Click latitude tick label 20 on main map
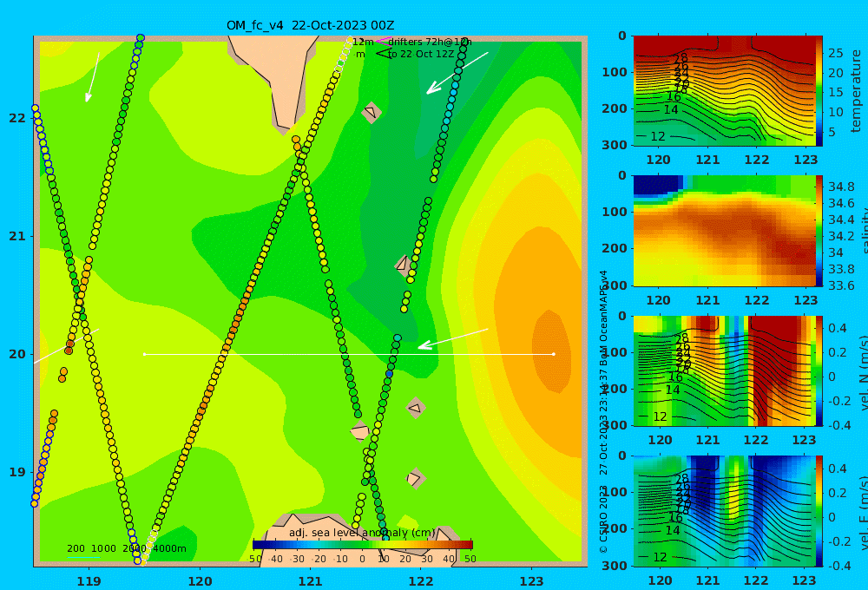The image size is (868, 590). pos(17,354)
